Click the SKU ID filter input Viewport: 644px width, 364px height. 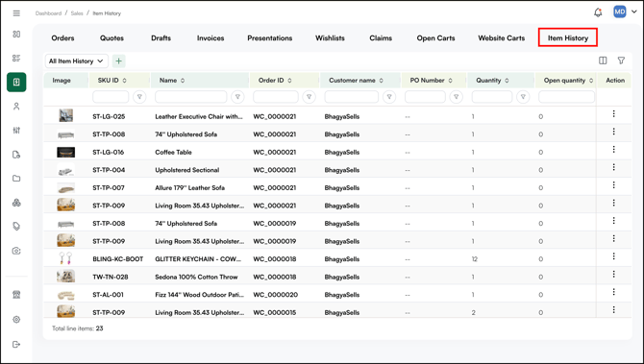(111, 97)
